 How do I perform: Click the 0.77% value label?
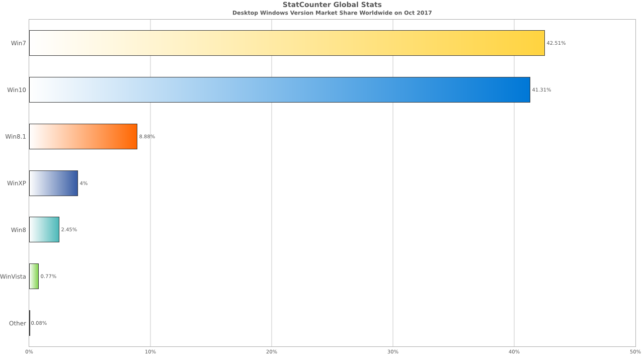pos(48,277)
